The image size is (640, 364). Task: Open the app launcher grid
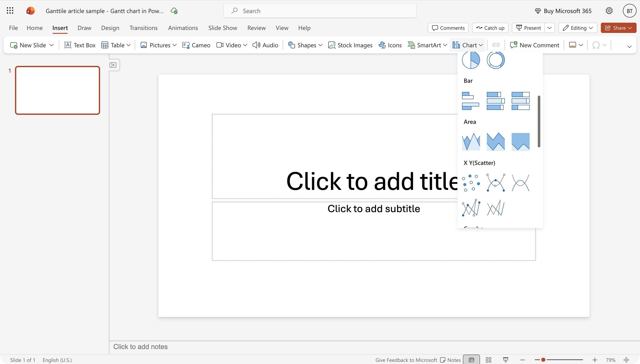pyautogui.click(x=10, y=11)
